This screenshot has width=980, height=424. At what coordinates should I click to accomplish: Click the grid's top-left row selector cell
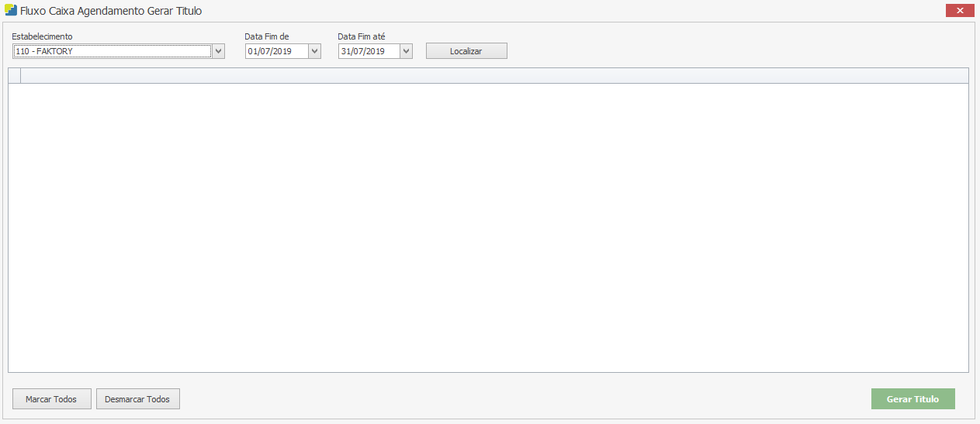pyautogui.click(x=14, y=75)
